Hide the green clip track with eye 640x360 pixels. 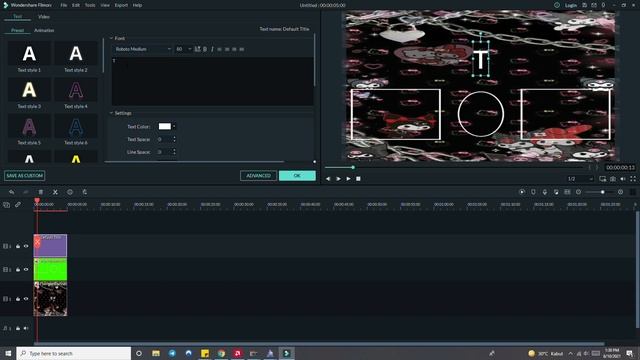[26, 269]
